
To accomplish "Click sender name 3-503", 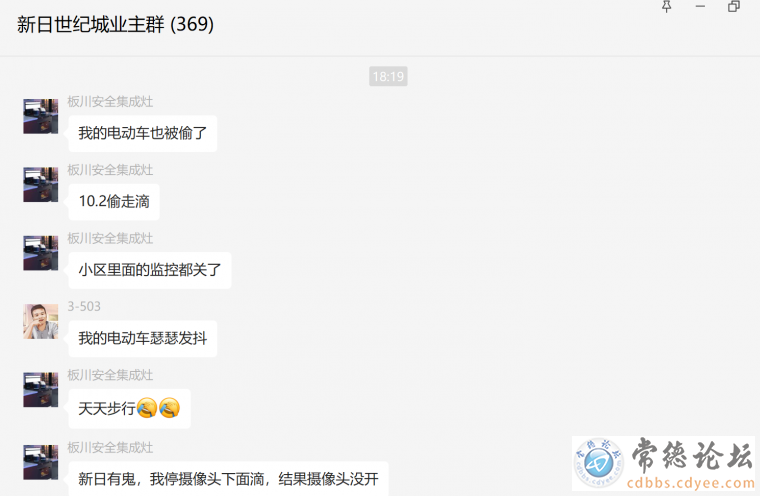I will point(84,306).
